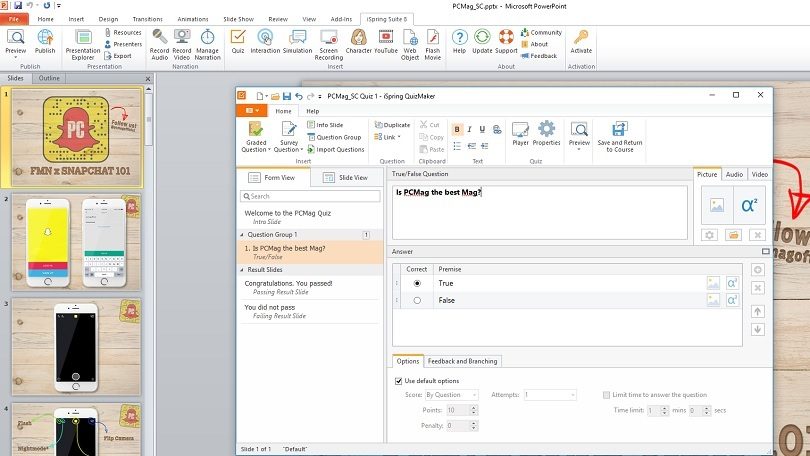Screen dimensions: 810x456
Task: Click Save and Return to Course
Action: [x=620, y=137]
